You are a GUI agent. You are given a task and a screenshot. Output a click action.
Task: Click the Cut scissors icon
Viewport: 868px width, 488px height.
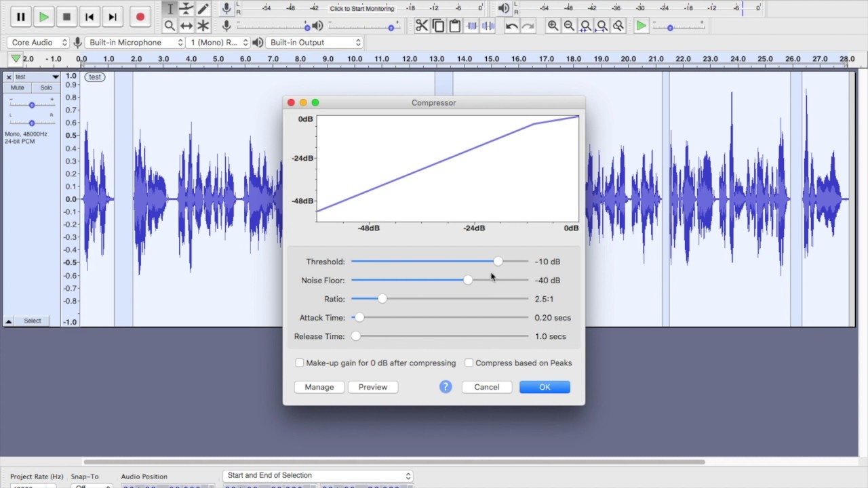[422, 26]
